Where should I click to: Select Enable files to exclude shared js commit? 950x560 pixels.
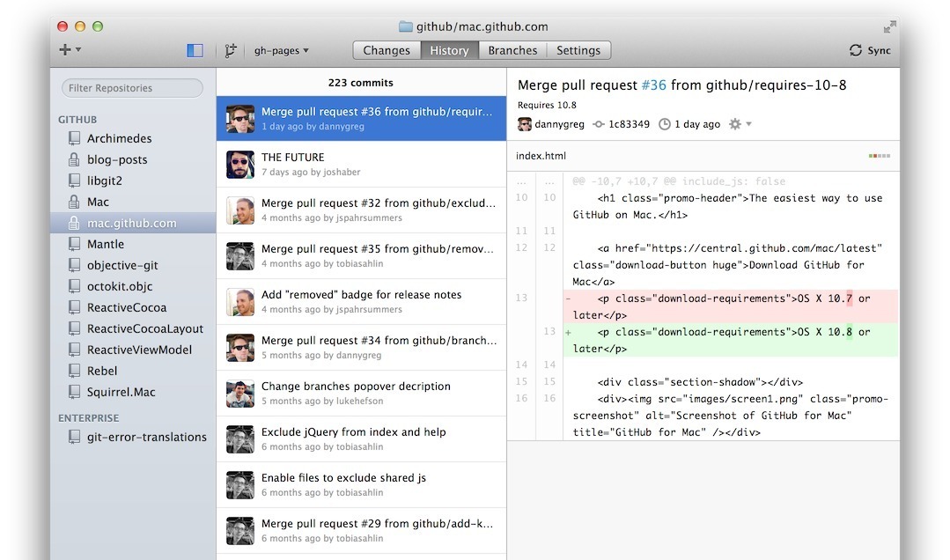pyautogui.click(x=361, y=484)
